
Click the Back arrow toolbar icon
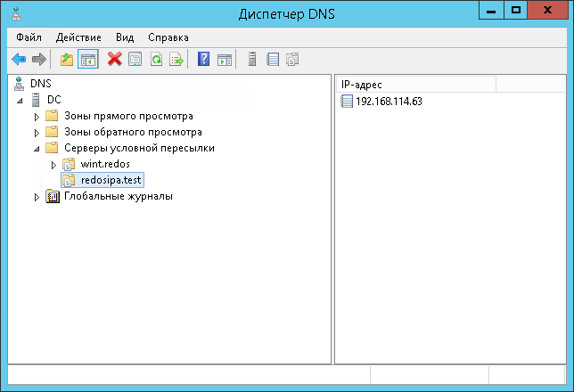[x=18, y=60]
